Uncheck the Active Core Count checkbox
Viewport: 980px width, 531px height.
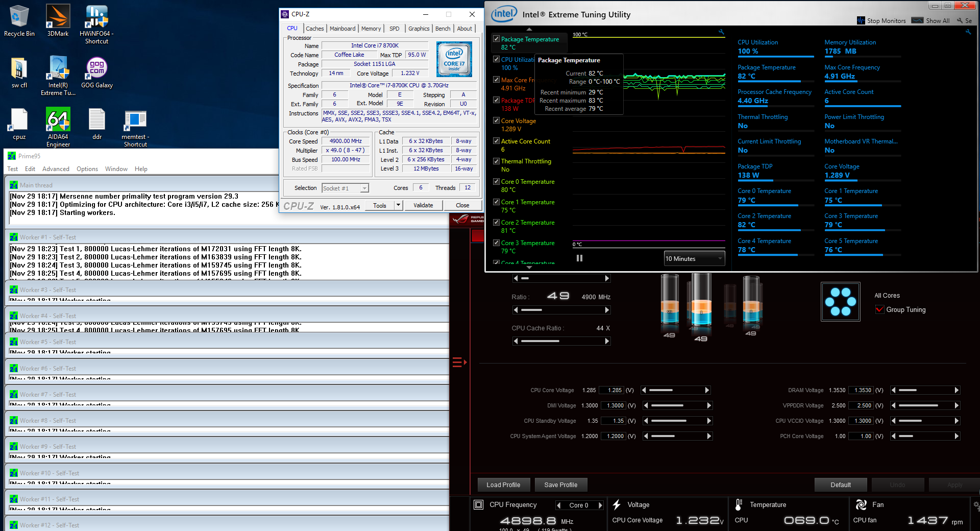[496, 141]
